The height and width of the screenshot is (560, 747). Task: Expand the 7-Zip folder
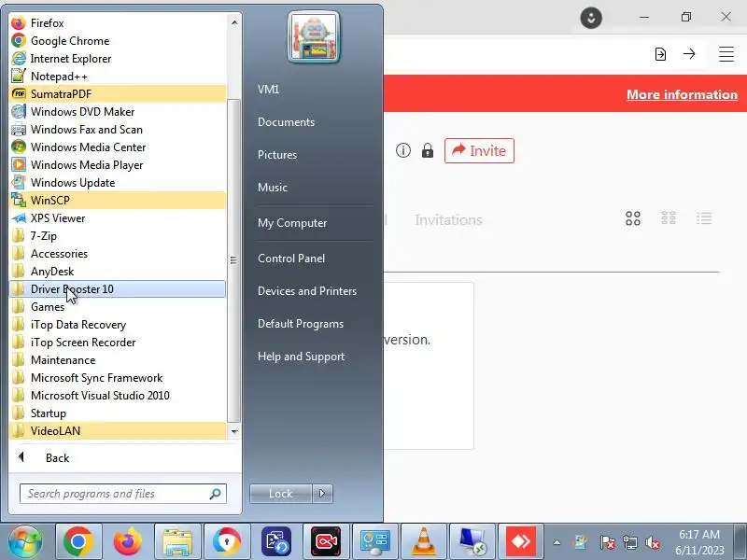click(118, 236)
